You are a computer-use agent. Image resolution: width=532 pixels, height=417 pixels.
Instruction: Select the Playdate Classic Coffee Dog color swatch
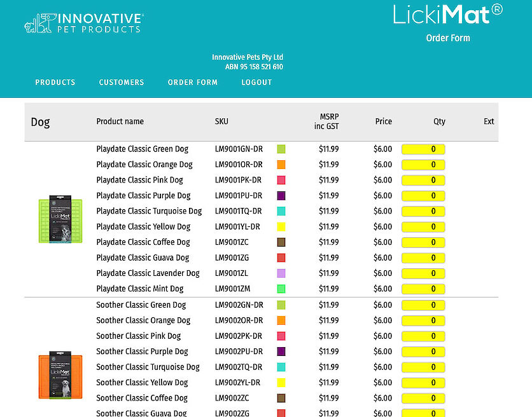(x=280, y=242)
